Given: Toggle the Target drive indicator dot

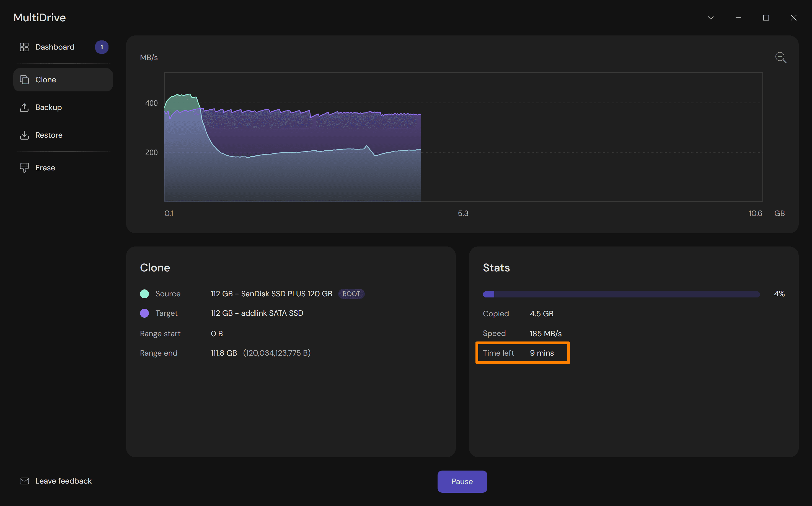Looking at the screenshot, I should click(x=144, y=313).
